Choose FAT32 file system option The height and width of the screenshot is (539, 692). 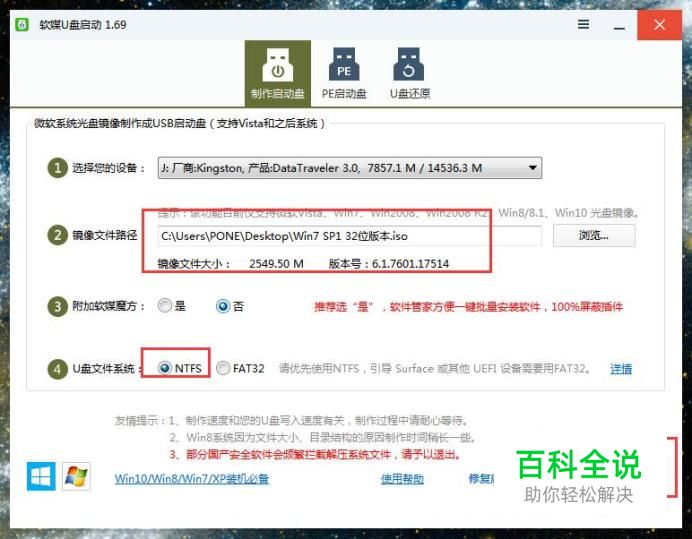click(x=241, y=368)
